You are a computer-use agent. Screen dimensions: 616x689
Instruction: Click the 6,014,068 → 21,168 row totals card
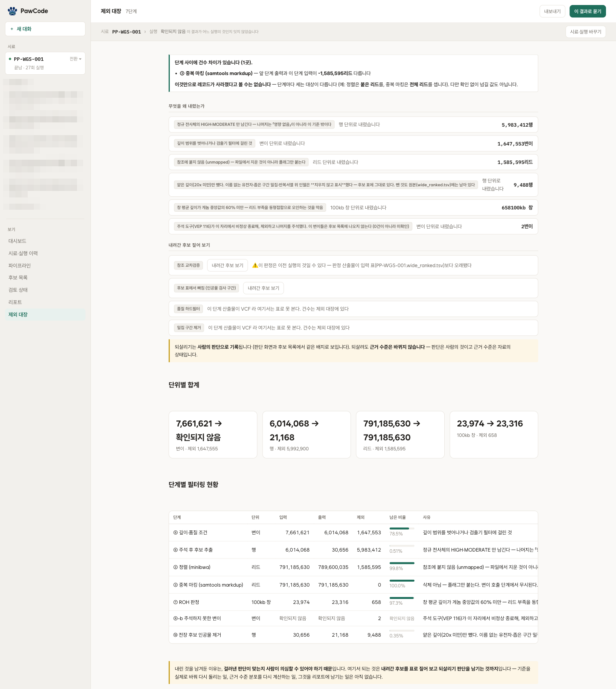306,435
